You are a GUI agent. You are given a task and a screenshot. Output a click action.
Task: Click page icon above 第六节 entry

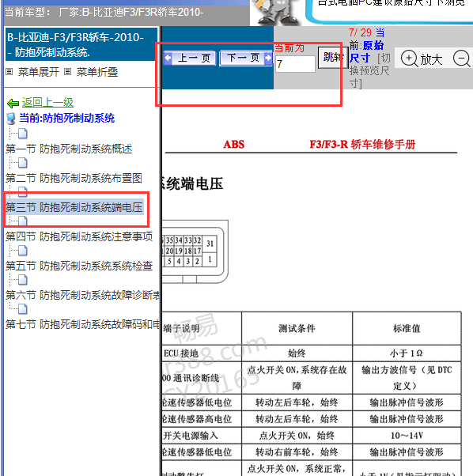(x=23, y=280)
